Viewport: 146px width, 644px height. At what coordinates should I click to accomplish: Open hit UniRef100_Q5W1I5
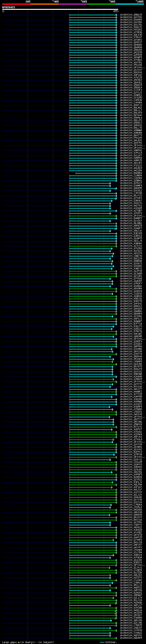[131, 15]
